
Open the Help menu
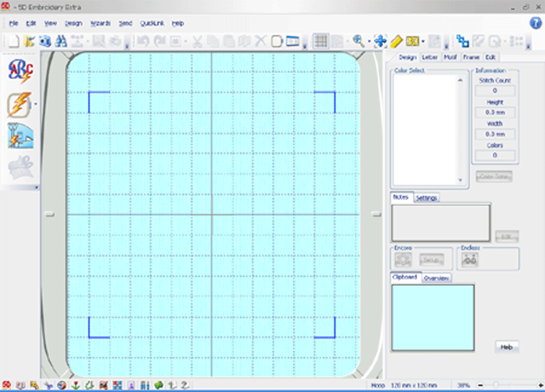(x=178, y=23)
